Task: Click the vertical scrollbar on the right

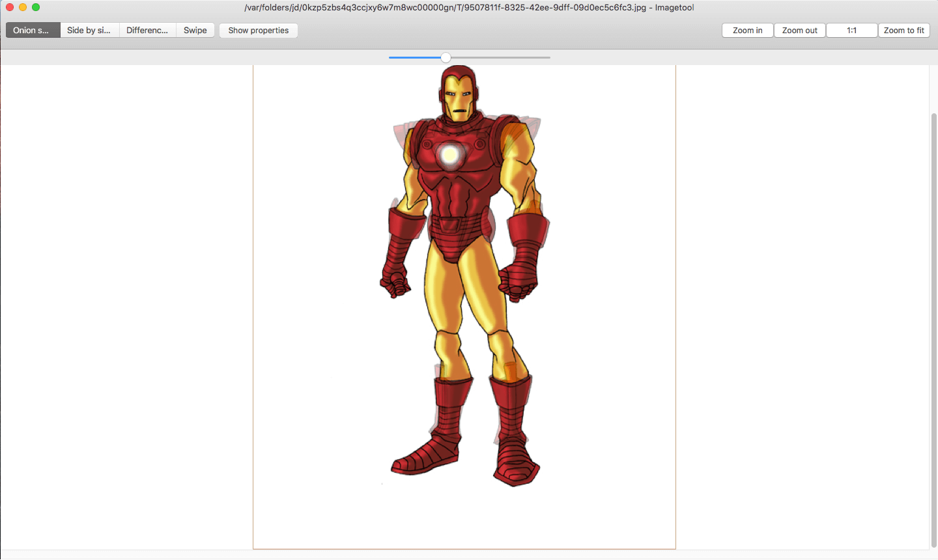Action: (x=933, y=330)
